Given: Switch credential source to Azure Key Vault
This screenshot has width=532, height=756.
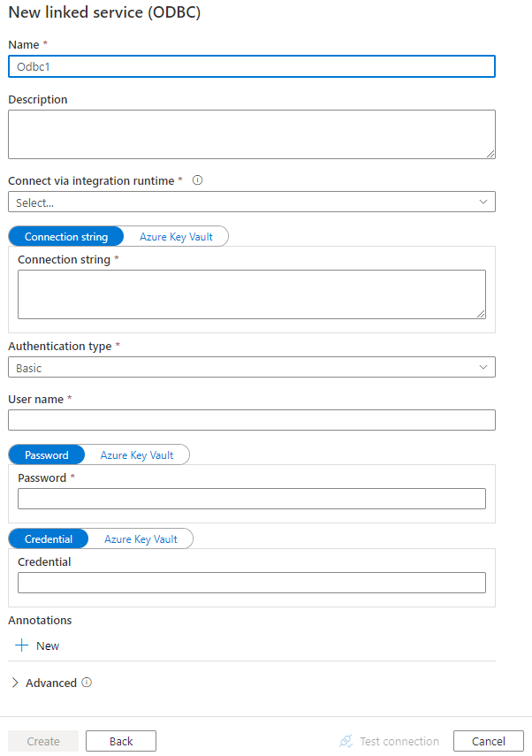Looking at the screenshot, I should point(141,538).
